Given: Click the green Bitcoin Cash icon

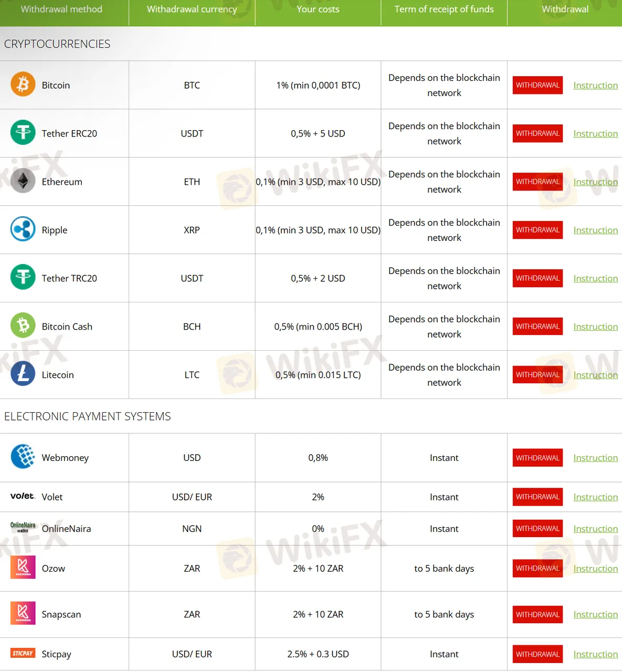Looking at the screenshot, I should (x=23, y=326).
